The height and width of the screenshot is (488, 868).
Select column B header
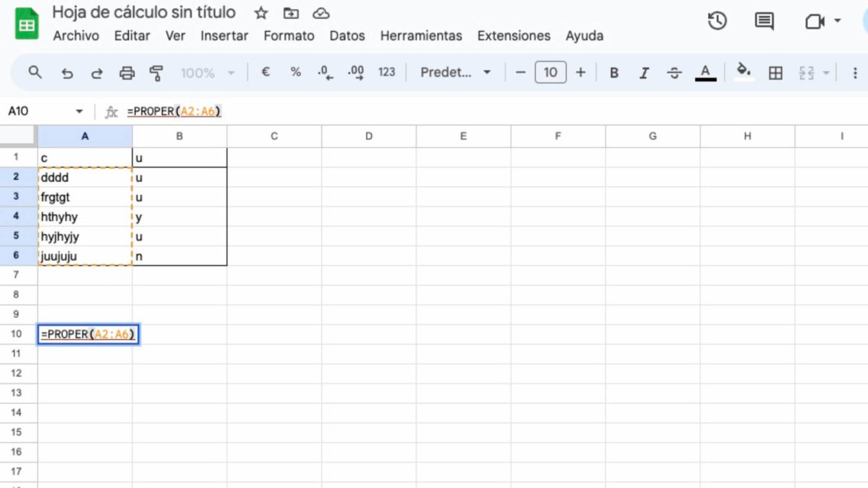coord(179,136)
